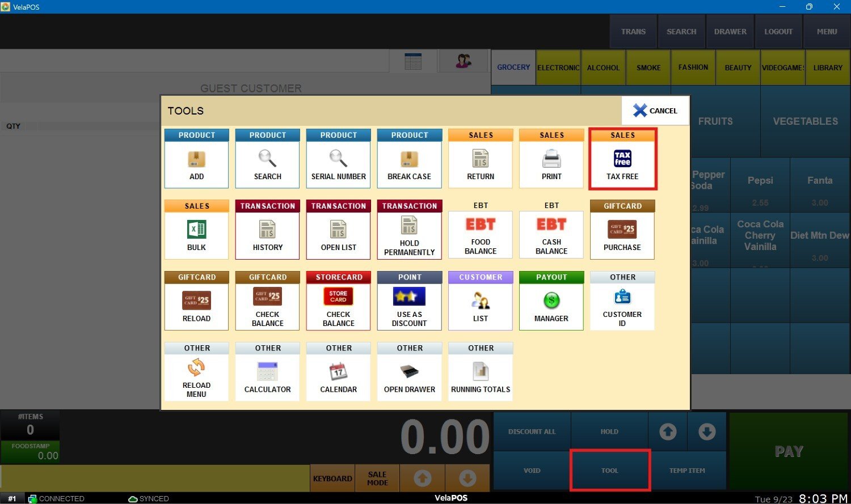Toggle the Sale Mode button
The width and height of the screenshot is (851, 504).
pos(377,478)
